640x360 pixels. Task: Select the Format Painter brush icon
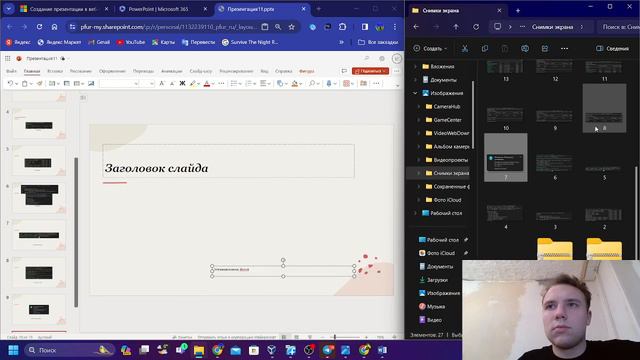(x=39, y=83)
